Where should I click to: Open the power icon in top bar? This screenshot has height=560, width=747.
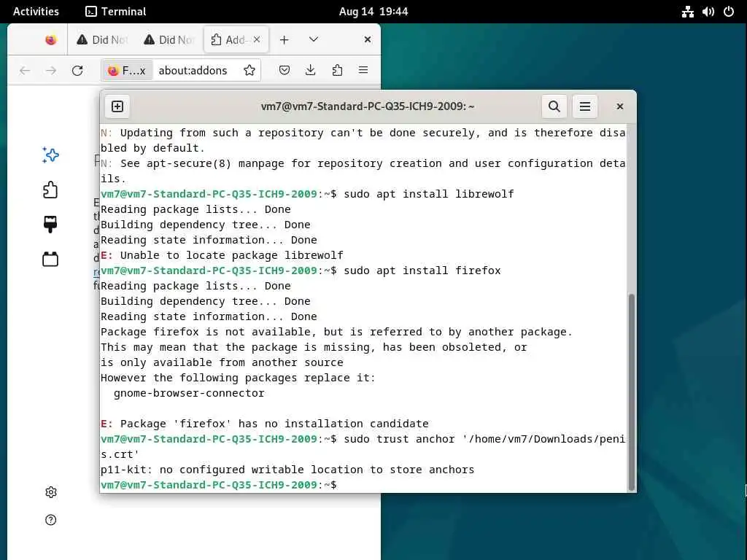tap(729, 12)
